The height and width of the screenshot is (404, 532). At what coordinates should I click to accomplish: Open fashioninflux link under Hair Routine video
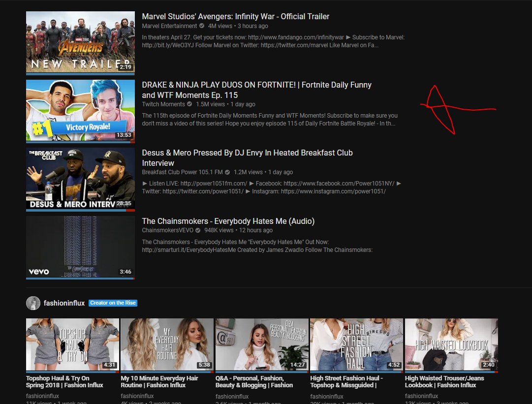(x=137, y=396)
